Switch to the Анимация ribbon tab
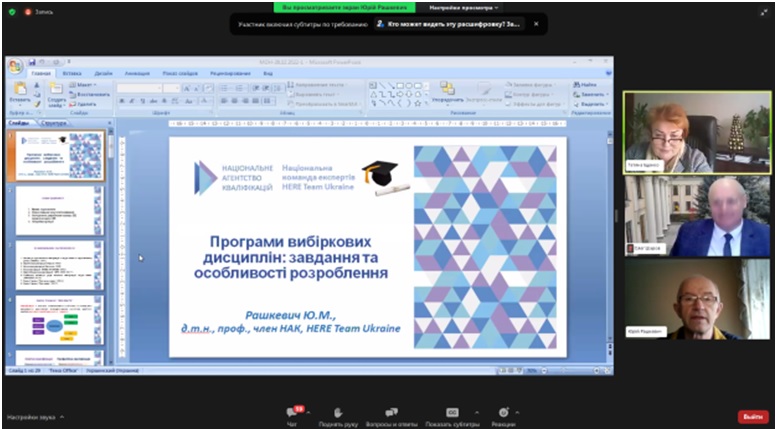This screenshot has height=429, width=780. pyautogui.click(x=137, y=73)
